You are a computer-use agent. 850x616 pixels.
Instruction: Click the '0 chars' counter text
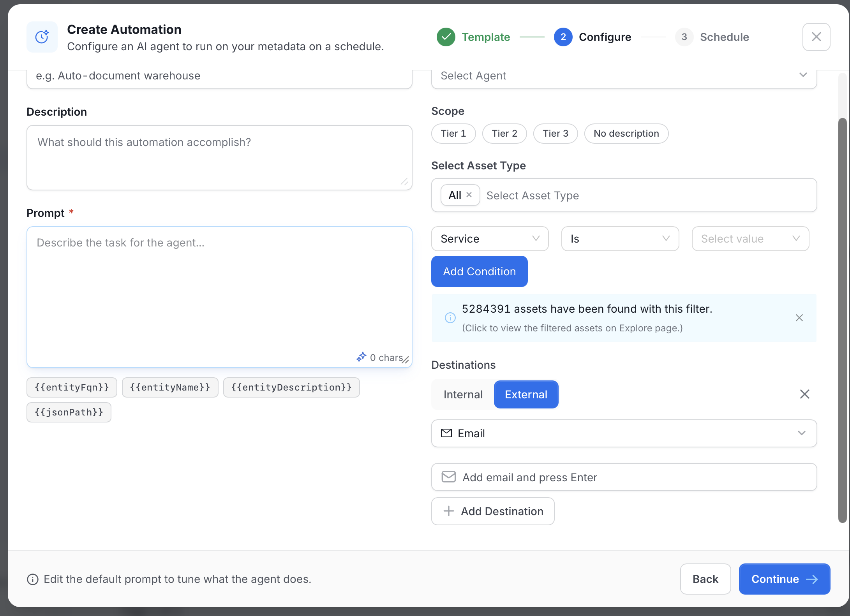(386, 357)
